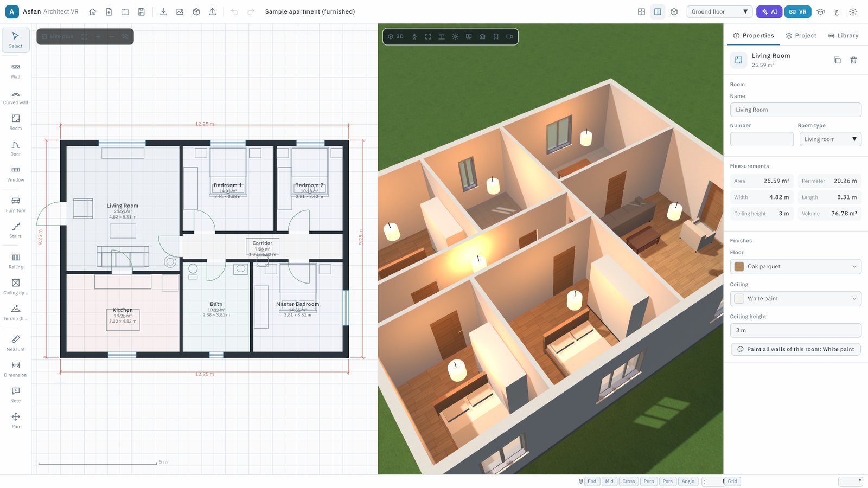Screen dimensions: 868x488
Task: Toggle Mid snap option
Action: pos(610,481)
